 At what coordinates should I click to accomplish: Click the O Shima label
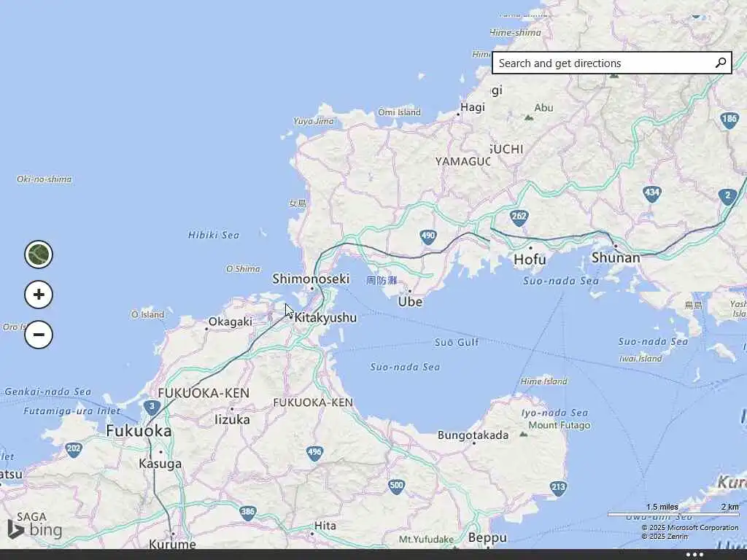[243, 268]
